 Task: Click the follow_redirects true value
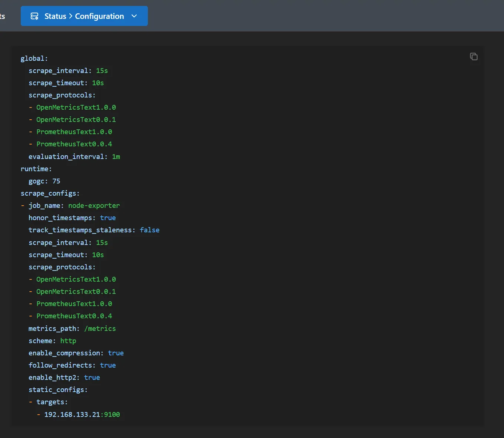(108, 365)
